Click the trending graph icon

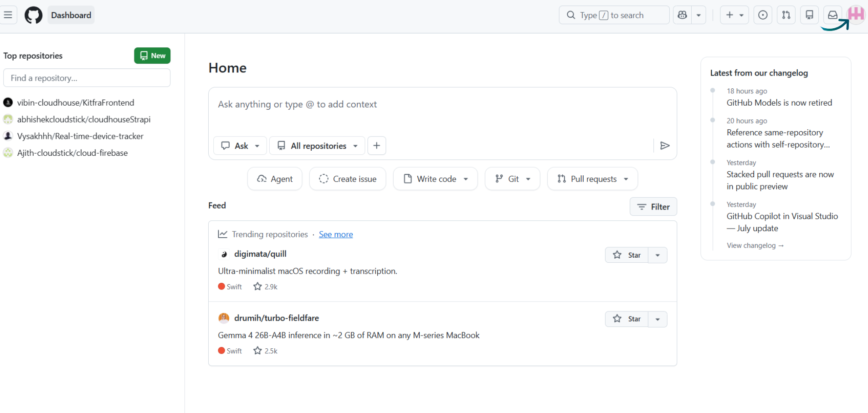pos(223,234)
